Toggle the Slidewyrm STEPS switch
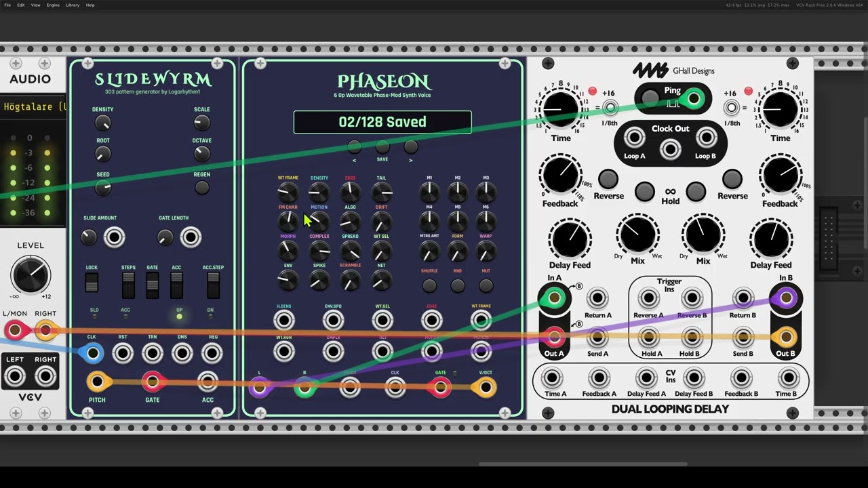Screen dimensions: 868x488 tap(128, 285)
